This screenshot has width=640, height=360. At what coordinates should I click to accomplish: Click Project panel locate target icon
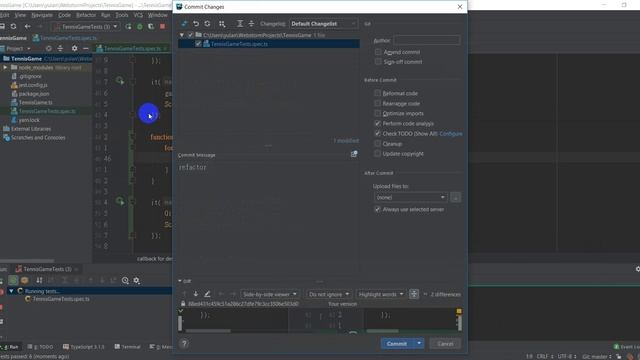(x=49, y=48)
